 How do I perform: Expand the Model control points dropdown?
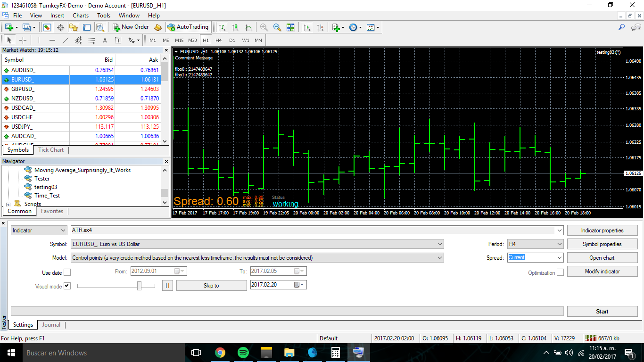tap(257, 258)
